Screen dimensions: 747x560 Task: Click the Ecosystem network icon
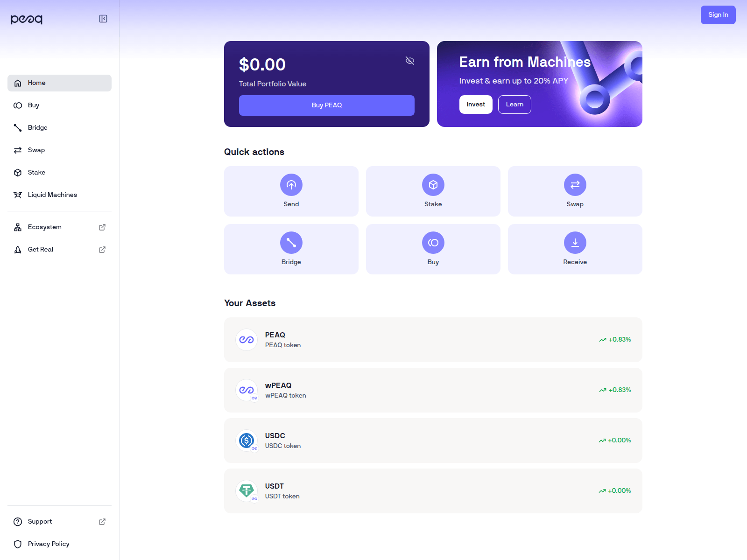[18, 227]
